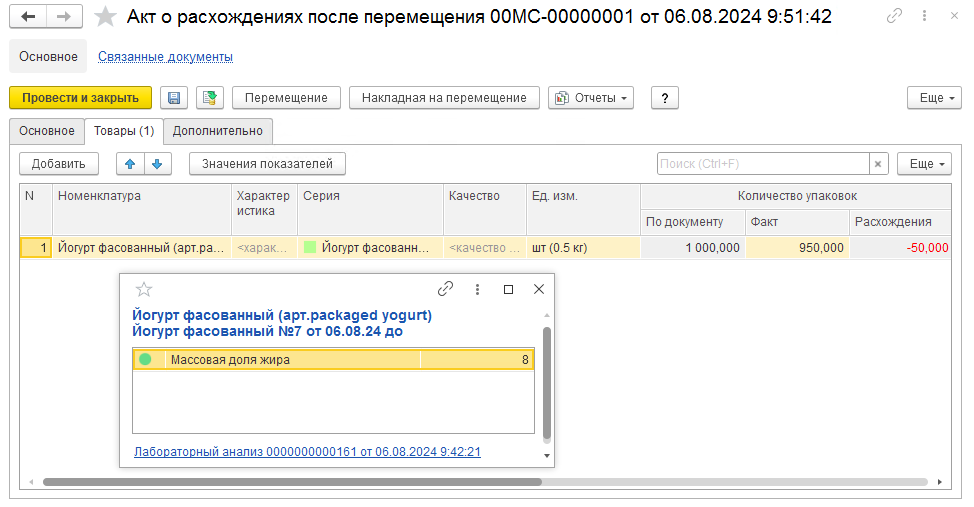Select the Основное navigation section
The height and width of the screenshot is (507, 974).
point(48,57)
